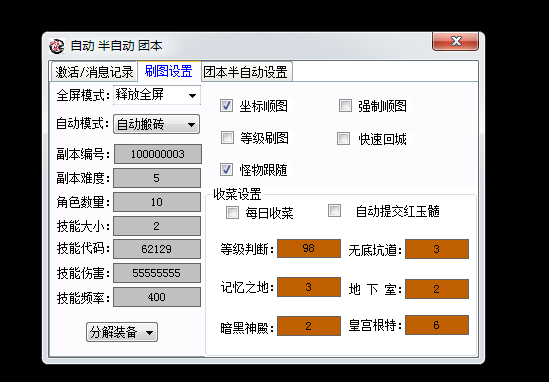This screenshot has height=382, width=549.
Task: Close the 自动 半自动 团本 window
Action: [x=456, y=41]
